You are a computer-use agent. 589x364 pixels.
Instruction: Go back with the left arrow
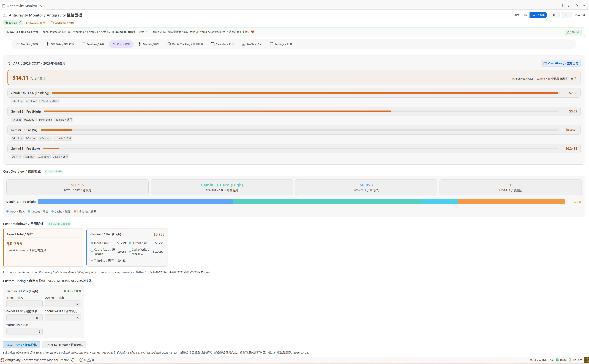pos(569,5)
